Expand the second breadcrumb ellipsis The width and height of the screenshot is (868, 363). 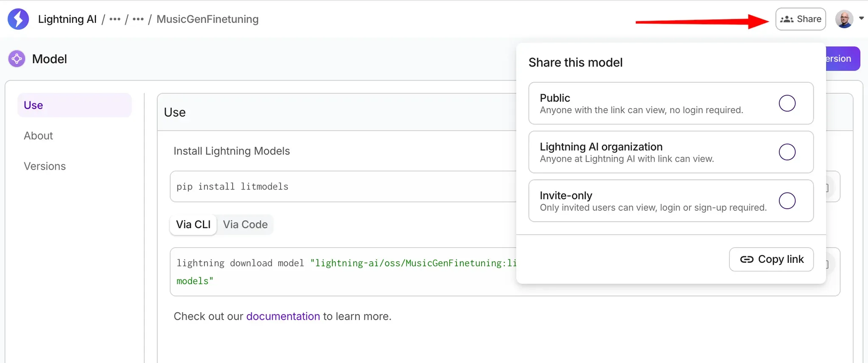[x=138, y=20]
